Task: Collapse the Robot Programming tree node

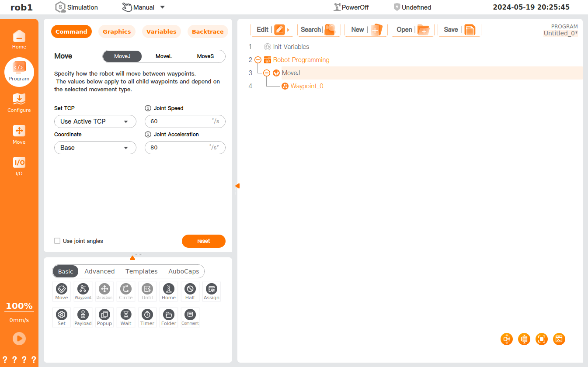Action: (x=258, y=60)
